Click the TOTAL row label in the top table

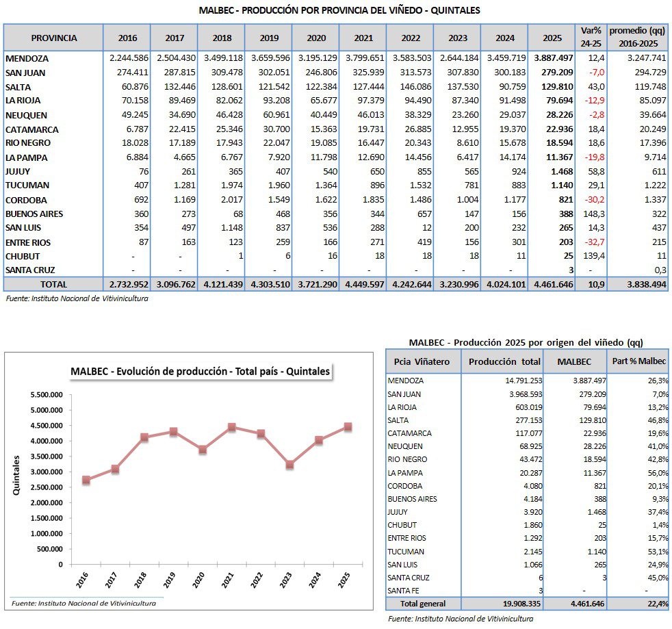click(x=53, y=283)
